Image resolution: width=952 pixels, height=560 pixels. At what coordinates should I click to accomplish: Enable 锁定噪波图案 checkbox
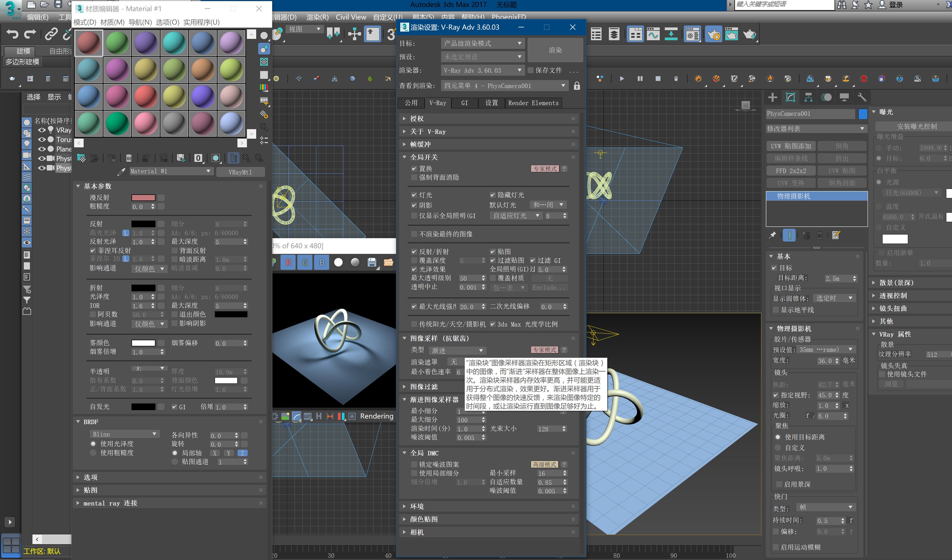[x=414, y=464]
